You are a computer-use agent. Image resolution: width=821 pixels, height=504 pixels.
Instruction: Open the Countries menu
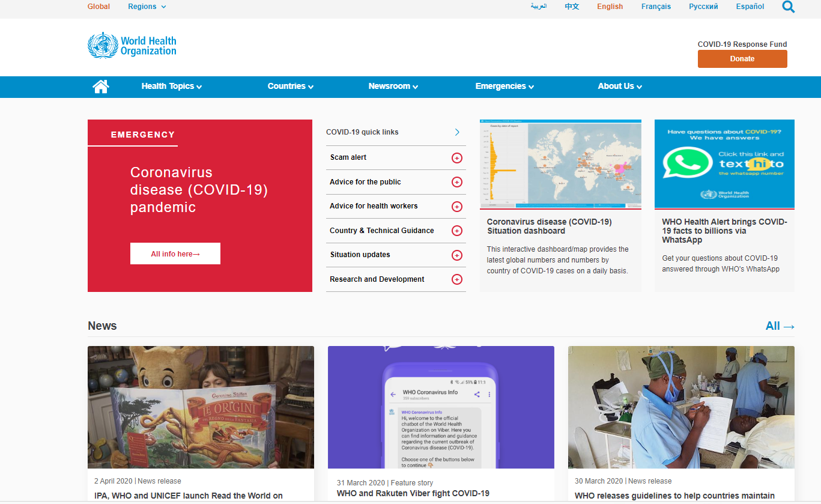[x=291, y=87]
